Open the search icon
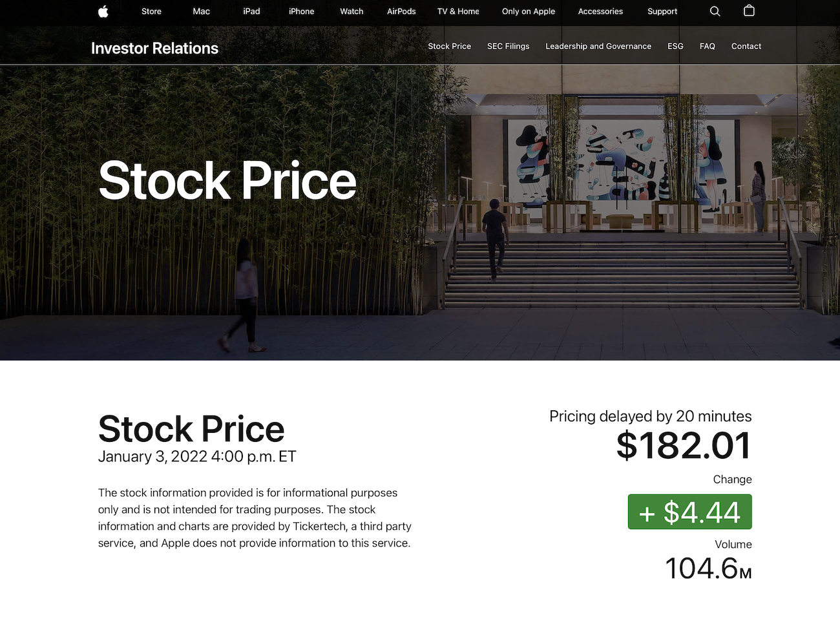This screenshot has height=628, width=840. coord(715,11)
